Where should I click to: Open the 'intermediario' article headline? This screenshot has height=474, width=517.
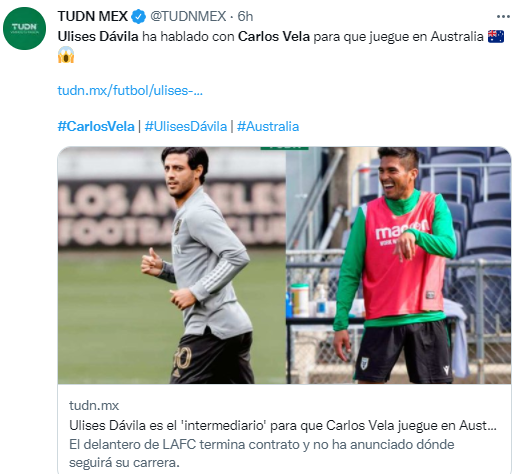(283, 425)
